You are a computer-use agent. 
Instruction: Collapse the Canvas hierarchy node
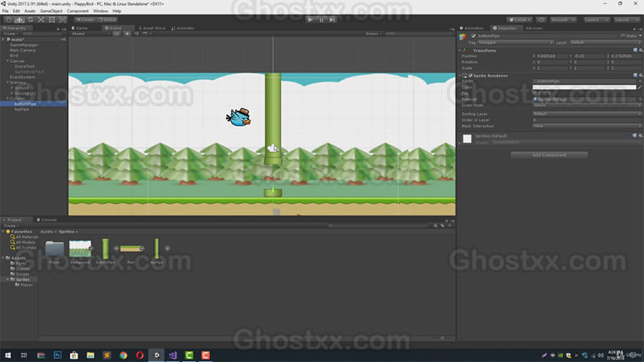(x=7, y=61)
